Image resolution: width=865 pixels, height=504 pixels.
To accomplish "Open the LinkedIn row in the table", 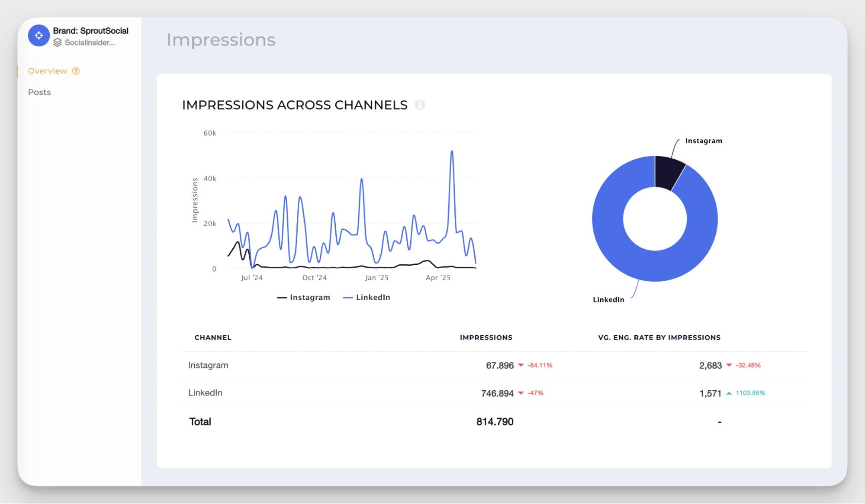I will coord(205,393).
